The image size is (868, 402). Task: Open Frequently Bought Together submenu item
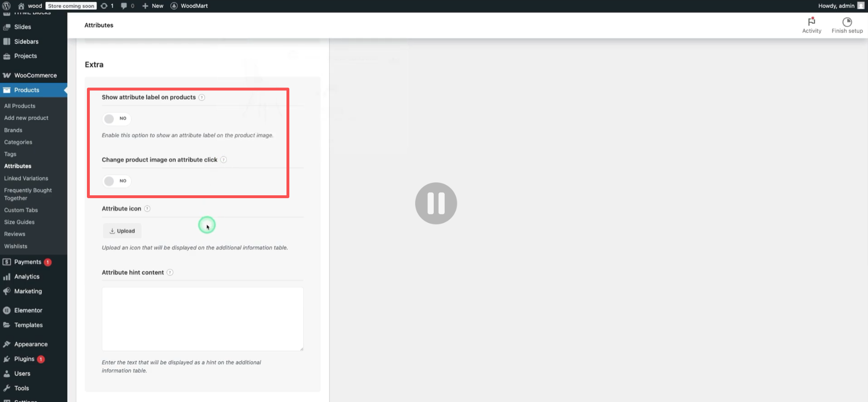[28, 194]
